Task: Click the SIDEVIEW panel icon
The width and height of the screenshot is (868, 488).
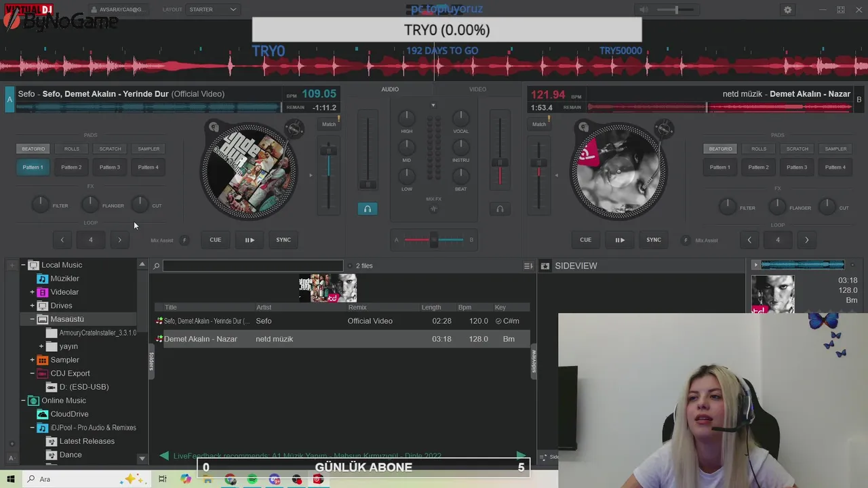Action: tap(545, 266)
